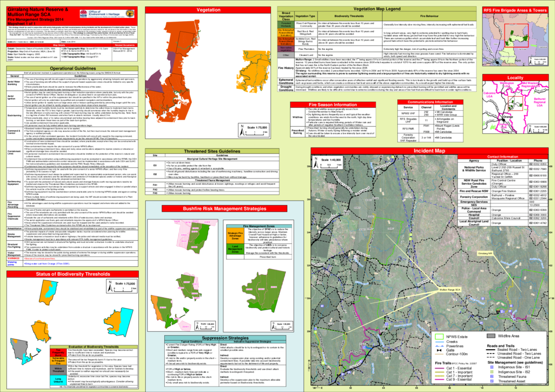Click the Mapsheet 1 of 1 text
Screen dimensions: 555x392
pyautogui.click(x=22, y=23)
